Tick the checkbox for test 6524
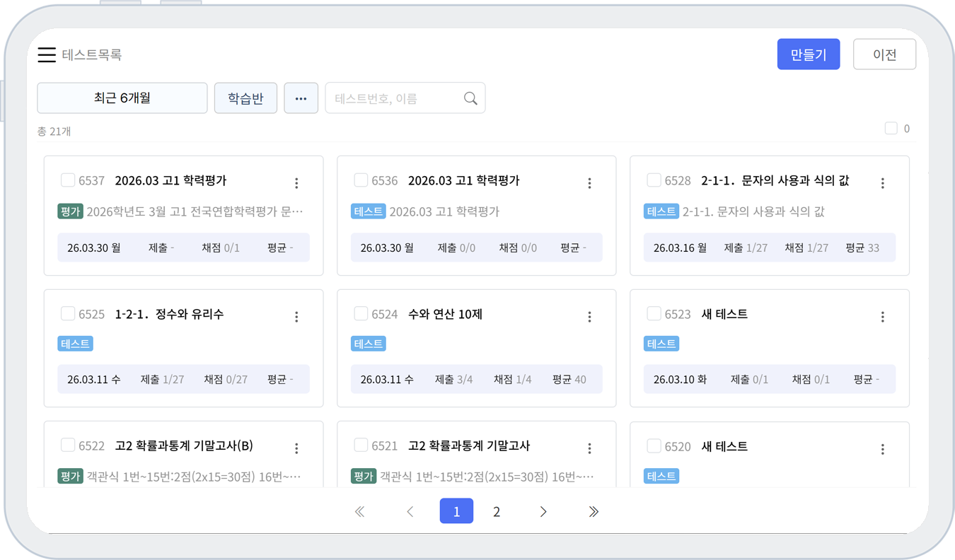 coord(361,313)
